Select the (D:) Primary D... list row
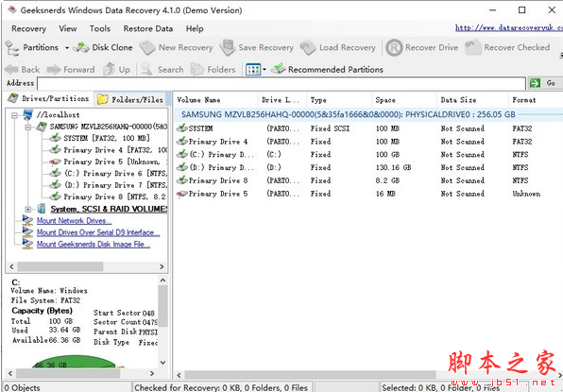 [x=368, y=167]
